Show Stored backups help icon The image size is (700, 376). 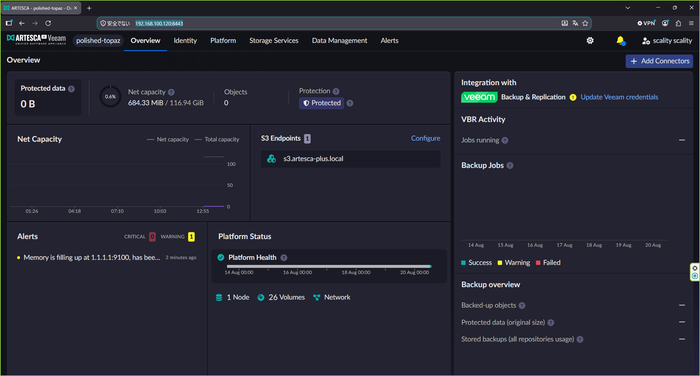[580, 339]
